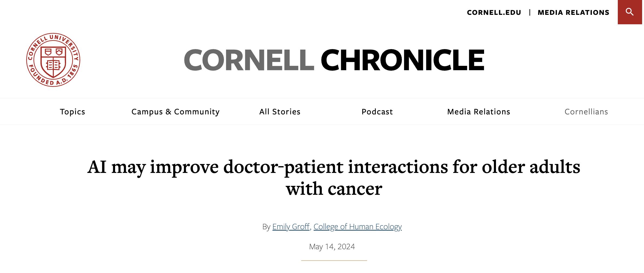
Task: Open the CORNELL.EDU link
Action: 494,12
